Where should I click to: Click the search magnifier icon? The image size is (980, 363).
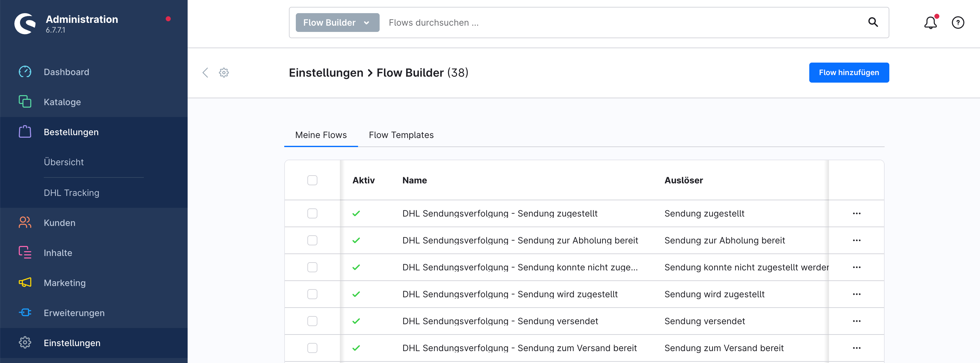pyautogui.click(x=873, y=23)
